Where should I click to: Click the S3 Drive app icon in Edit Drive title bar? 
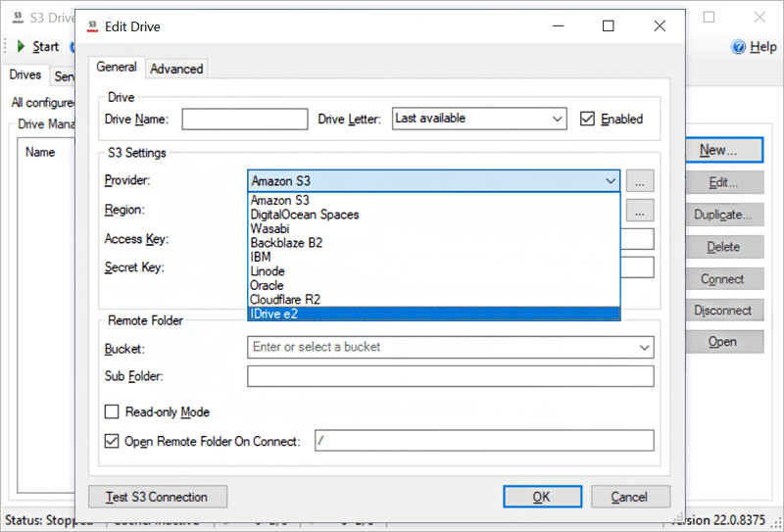click(92, 26)
